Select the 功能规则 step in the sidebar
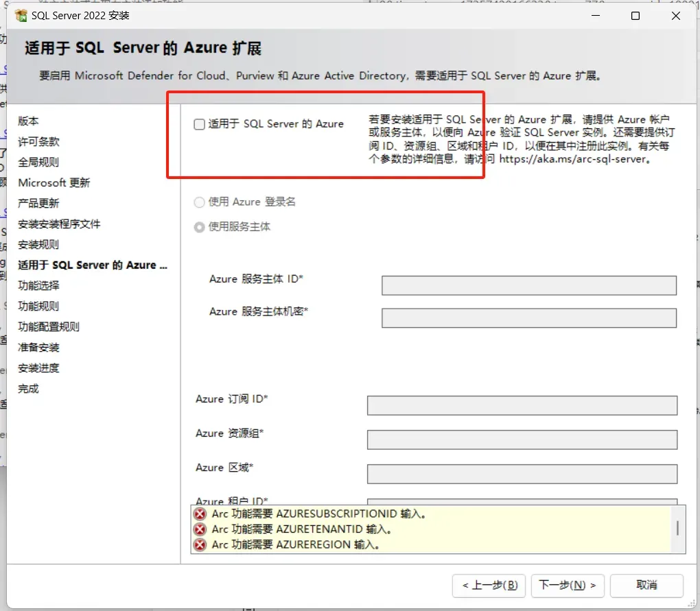Image resolution: width=700 pixels, height=611 pixels. point(38,307)
